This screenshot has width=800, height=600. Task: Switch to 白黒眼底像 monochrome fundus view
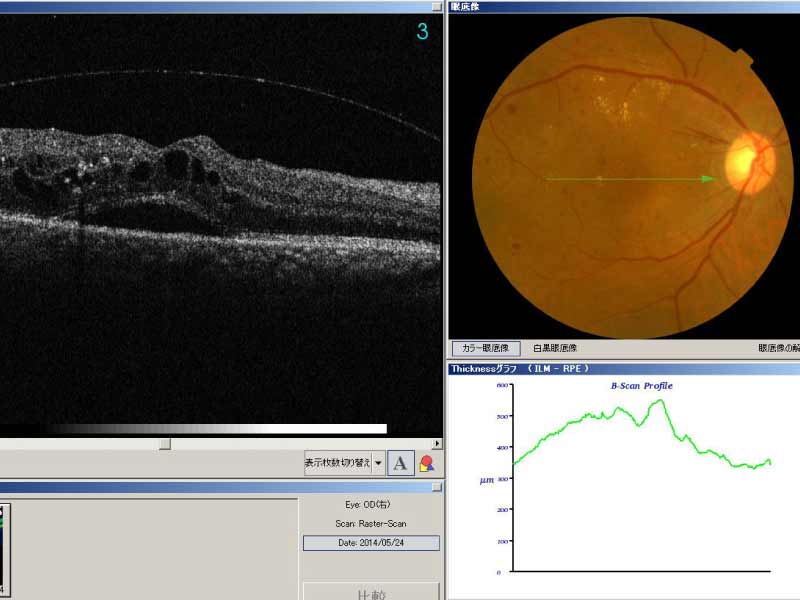[x=554, y=349]
